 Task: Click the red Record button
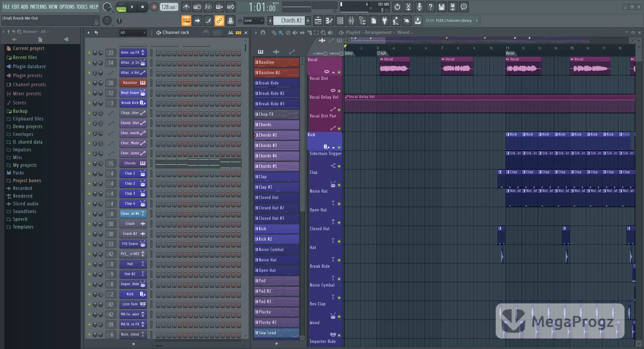tap(154, 7)
